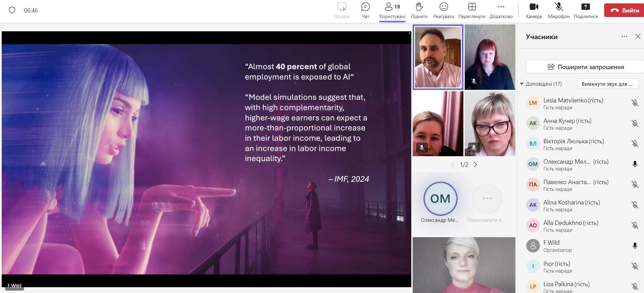Select Ihor participant avatar
This screenshot has height=293, width=644.
click(533, 266)
